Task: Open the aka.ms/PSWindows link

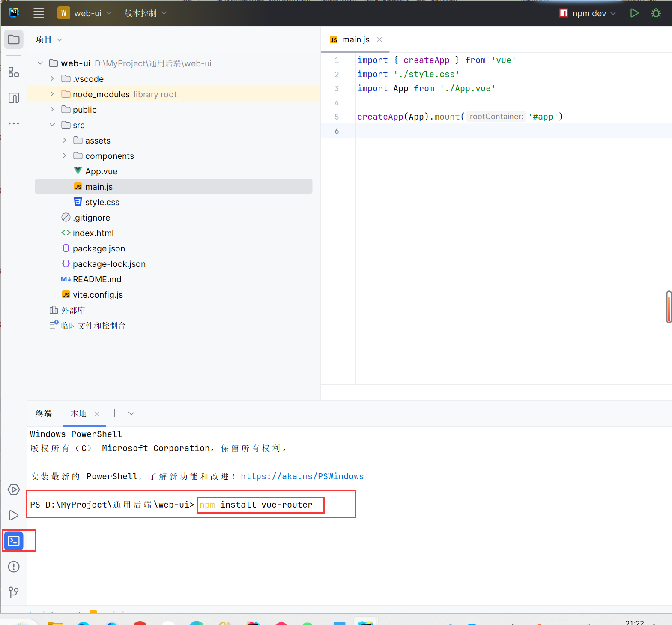Action: tap(302, 476)
